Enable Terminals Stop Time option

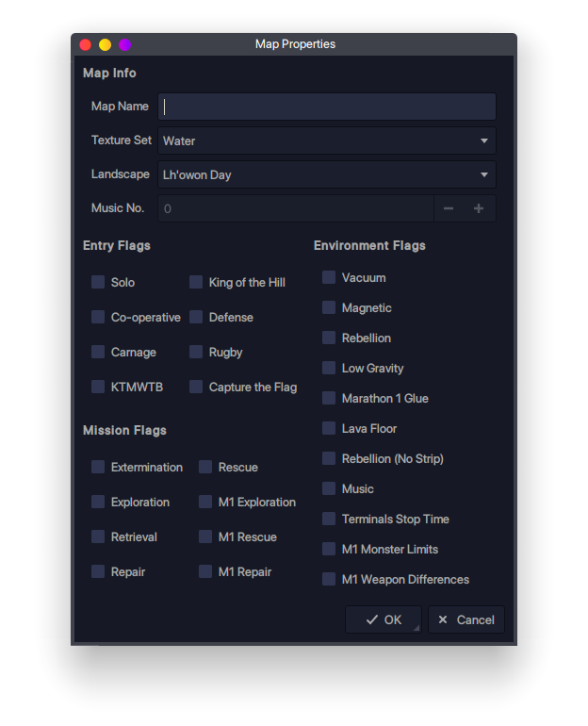point(329,519)
